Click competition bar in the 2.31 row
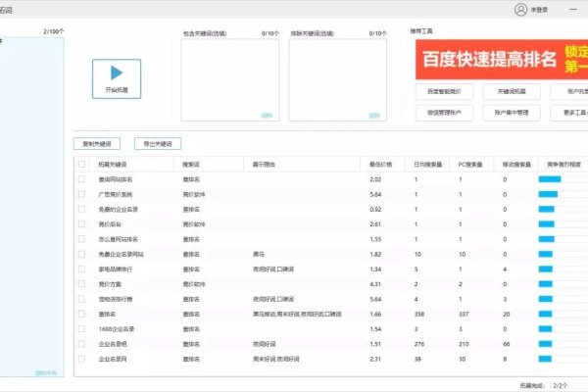The image size is (588, 392). pos(545,359)
